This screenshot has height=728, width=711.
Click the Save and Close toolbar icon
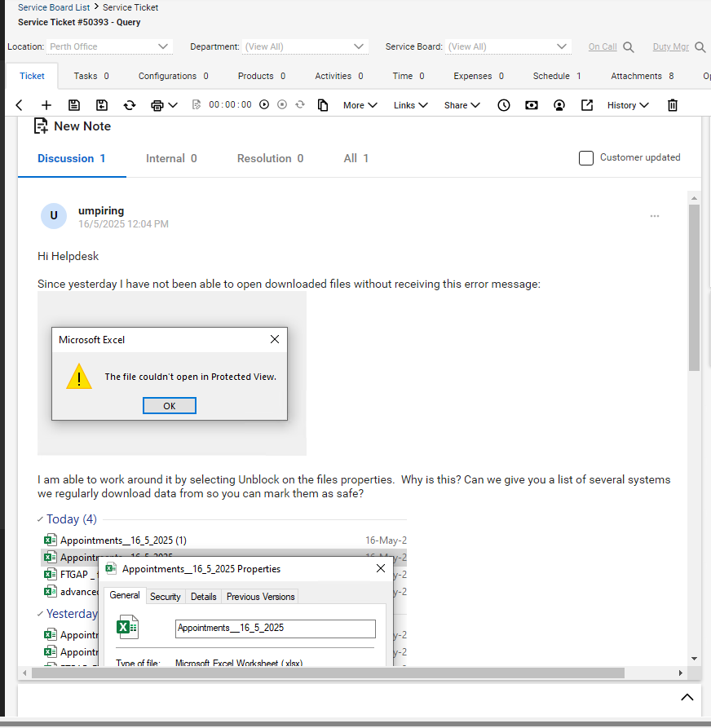point(102,105)
